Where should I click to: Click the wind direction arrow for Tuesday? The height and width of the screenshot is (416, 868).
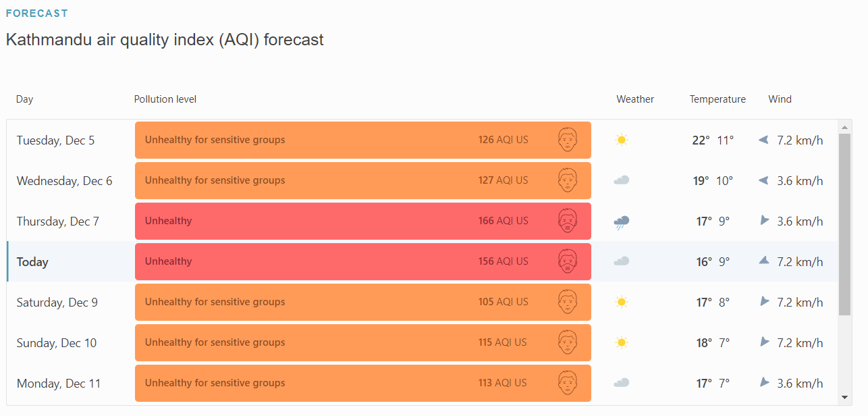763,140
